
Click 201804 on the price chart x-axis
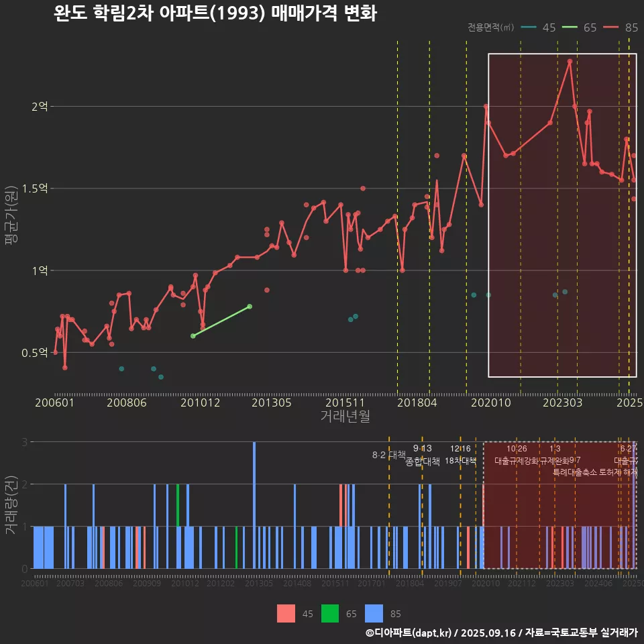click(x=417, y=402)
